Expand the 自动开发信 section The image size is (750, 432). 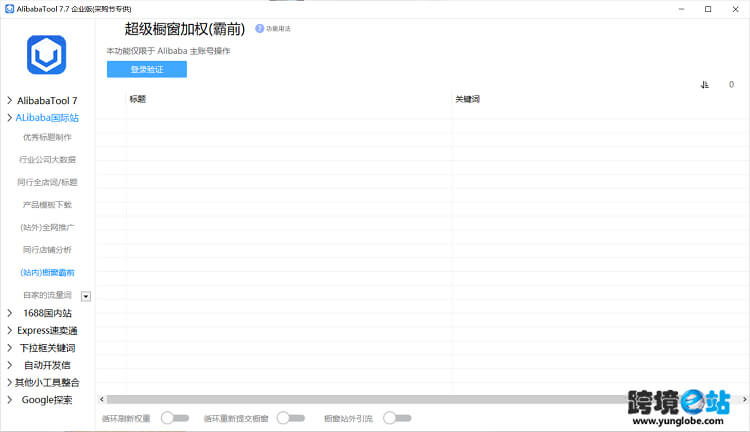click(10, 365)
